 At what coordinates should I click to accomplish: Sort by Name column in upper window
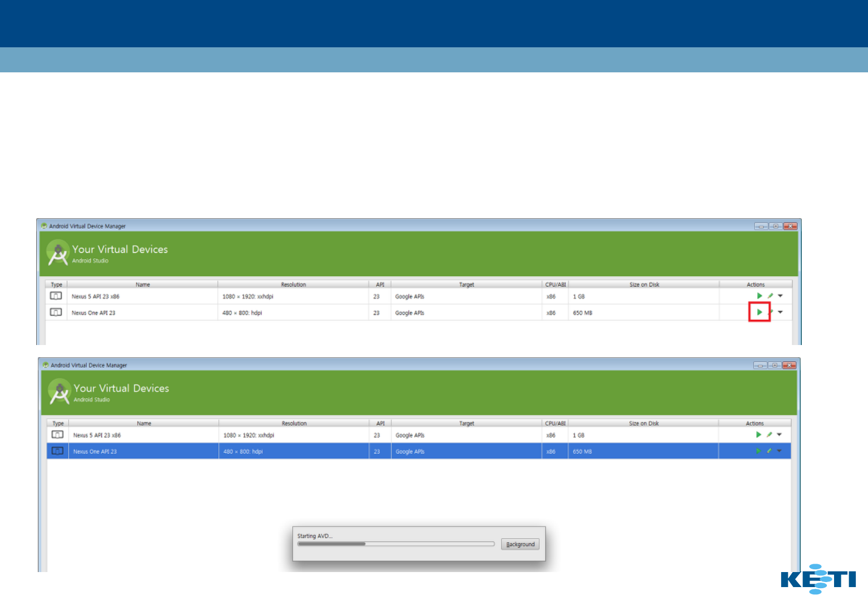pyautogui.click(x=142, y=284)
